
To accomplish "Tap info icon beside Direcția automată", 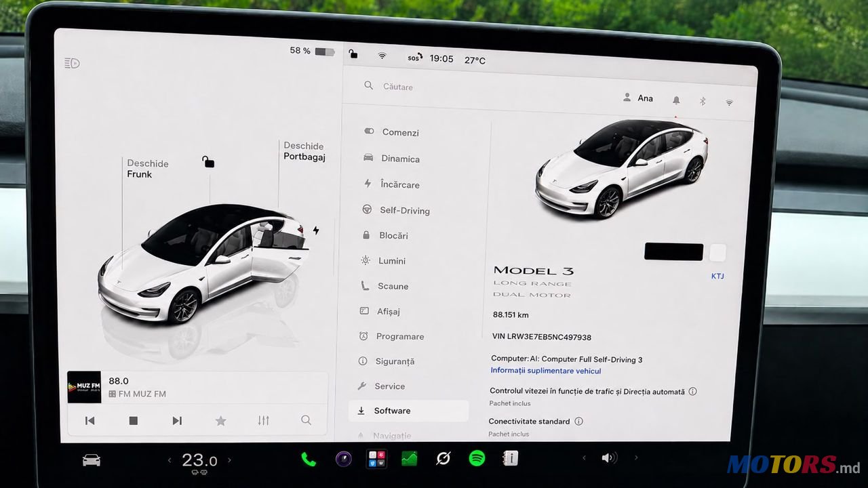I will tap(692, 391).
